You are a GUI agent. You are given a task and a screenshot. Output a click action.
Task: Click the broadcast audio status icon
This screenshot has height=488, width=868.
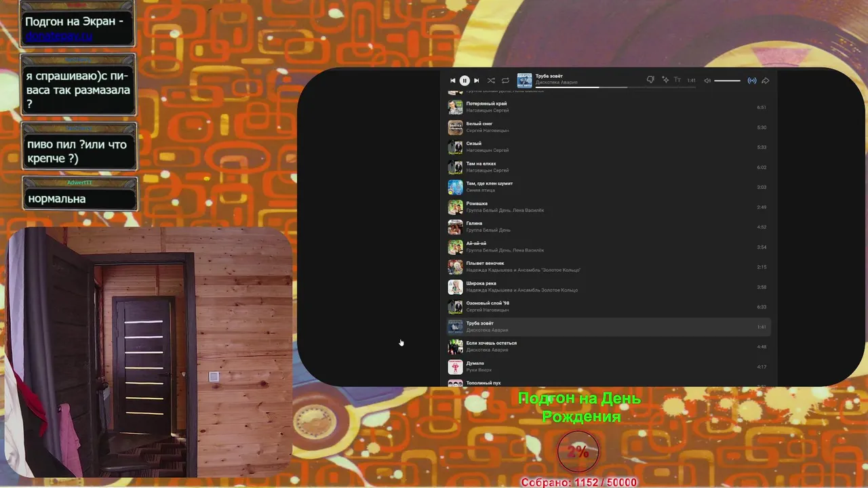752,81
